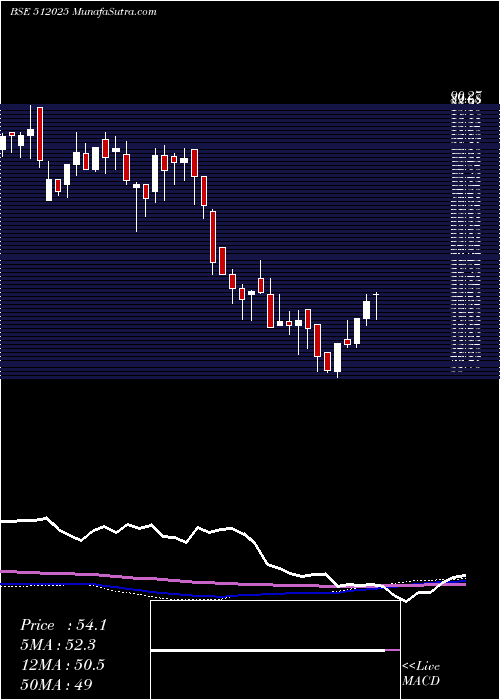Click the 'Price : 54.1' value text

point(63,625)
